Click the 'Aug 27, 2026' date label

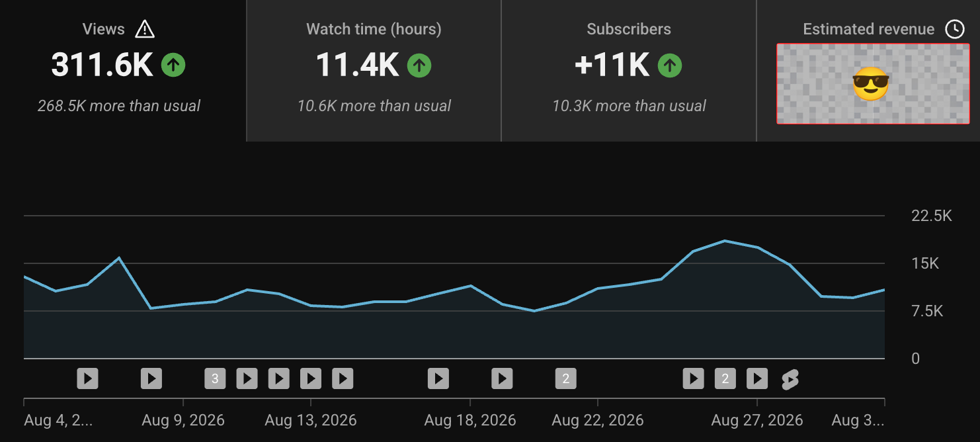pos(757,420)
